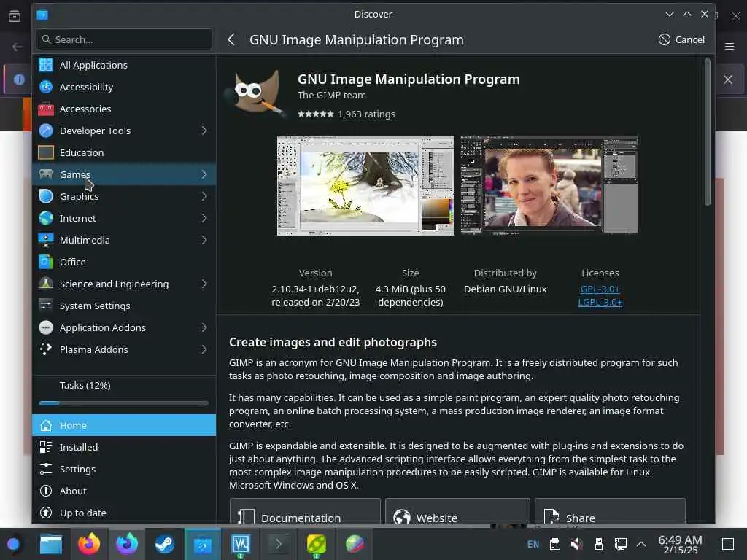Click the Application Addons icon
Viewport: 747px width, 560px height.
[46, 327]
